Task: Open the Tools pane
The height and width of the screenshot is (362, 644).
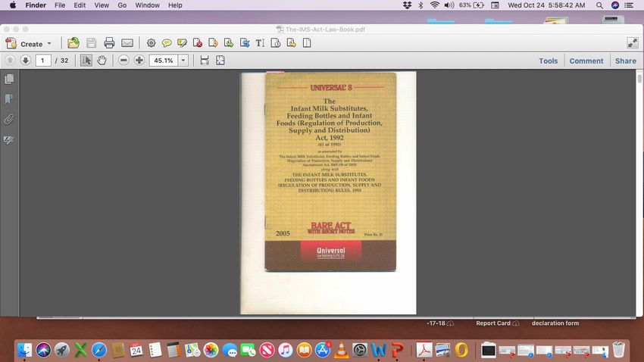Action: point(549,61)
